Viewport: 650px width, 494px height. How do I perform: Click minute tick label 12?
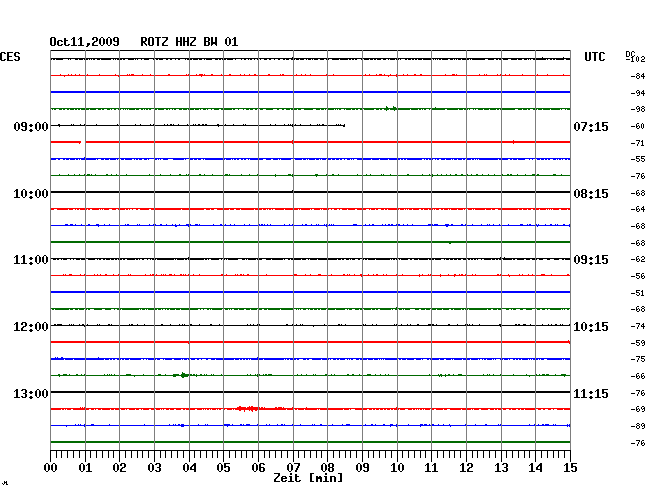point(466,468)
